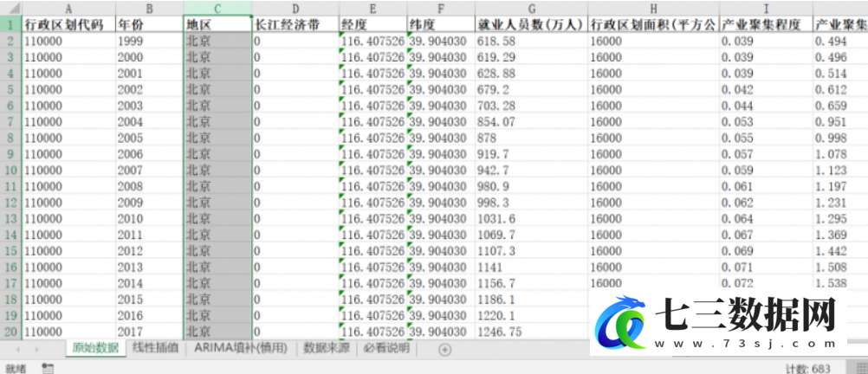Select the year cell 2003
This screenshot has width=868, height=374.
click(150, 105)
